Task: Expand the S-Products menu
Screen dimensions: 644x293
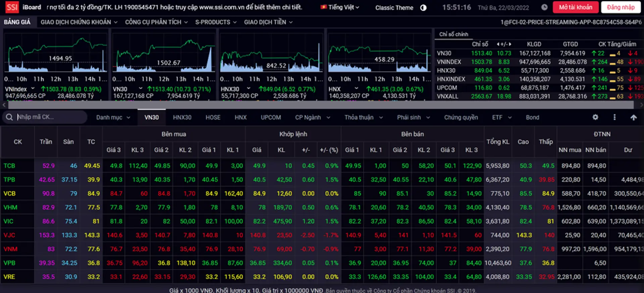Action: (216, 22)
